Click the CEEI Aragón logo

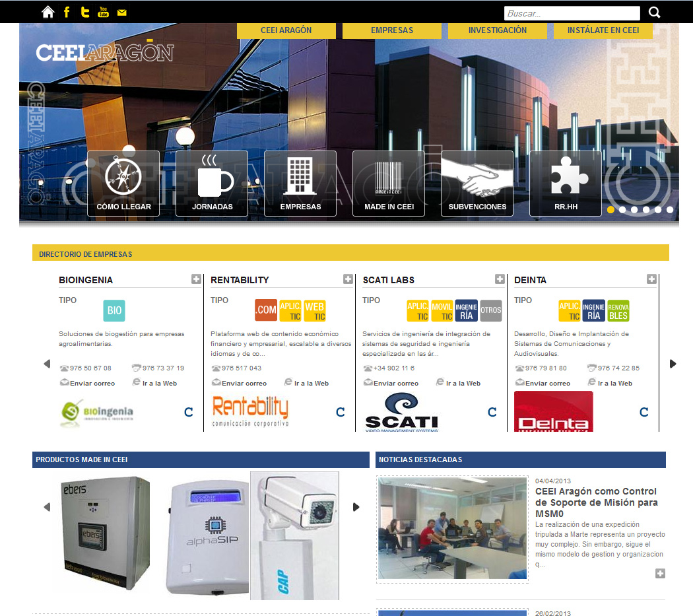[105, 51]
